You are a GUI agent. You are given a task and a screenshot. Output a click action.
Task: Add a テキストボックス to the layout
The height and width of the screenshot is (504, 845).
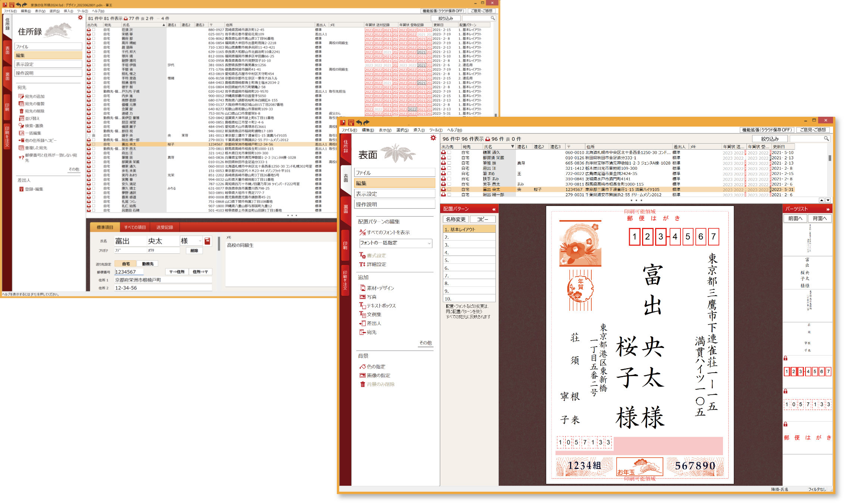(381, 306)
